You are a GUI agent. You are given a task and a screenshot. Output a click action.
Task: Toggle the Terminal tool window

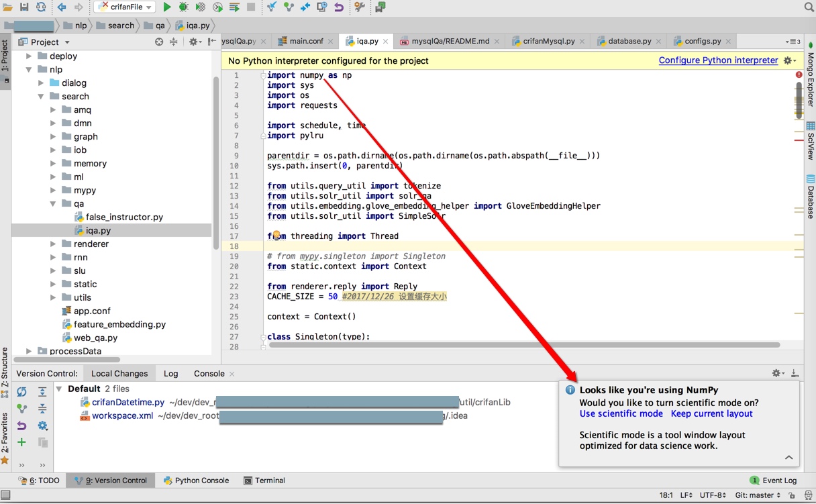264,481
